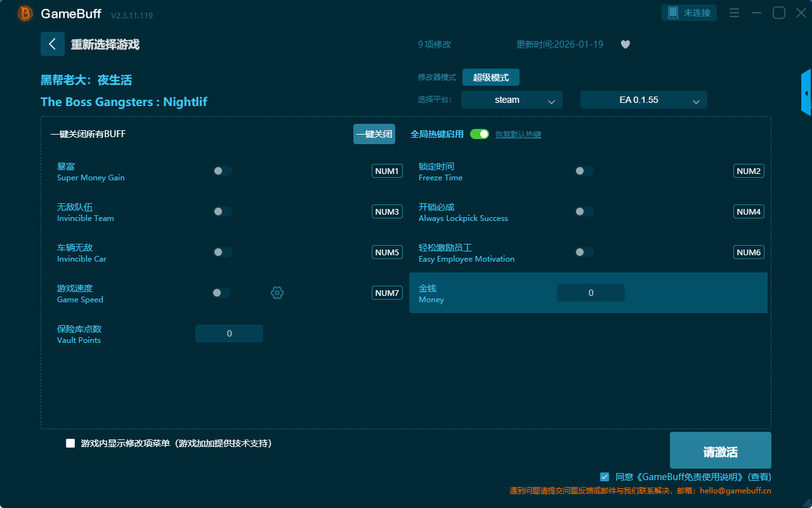This screenshot has width=812, height=508.
Task: Click the GameBuff logo icon
Action: pyautogui.click(x=25, y=13)
